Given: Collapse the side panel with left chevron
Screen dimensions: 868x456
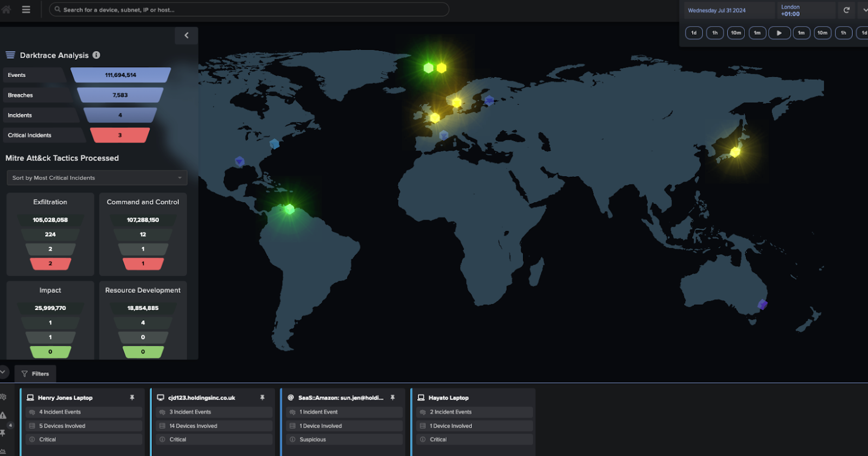Looking at the screenshot, I should click(x=187, y=35).
